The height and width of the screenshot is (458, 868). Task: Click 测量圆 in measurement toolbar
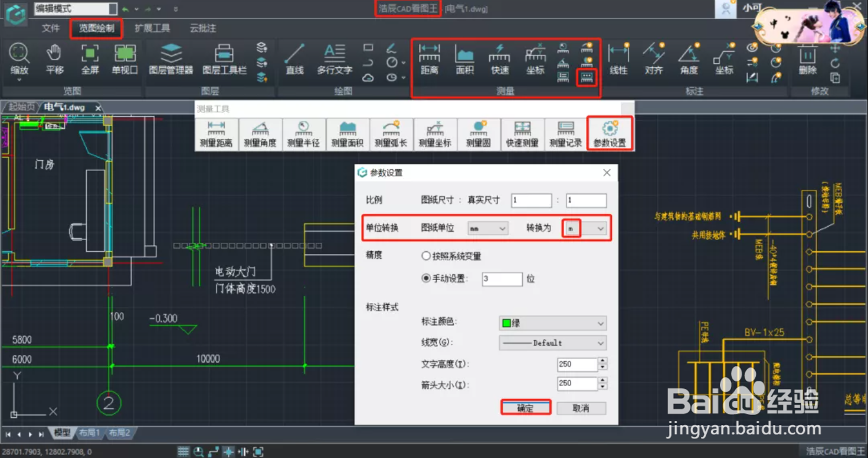[479, 134]
